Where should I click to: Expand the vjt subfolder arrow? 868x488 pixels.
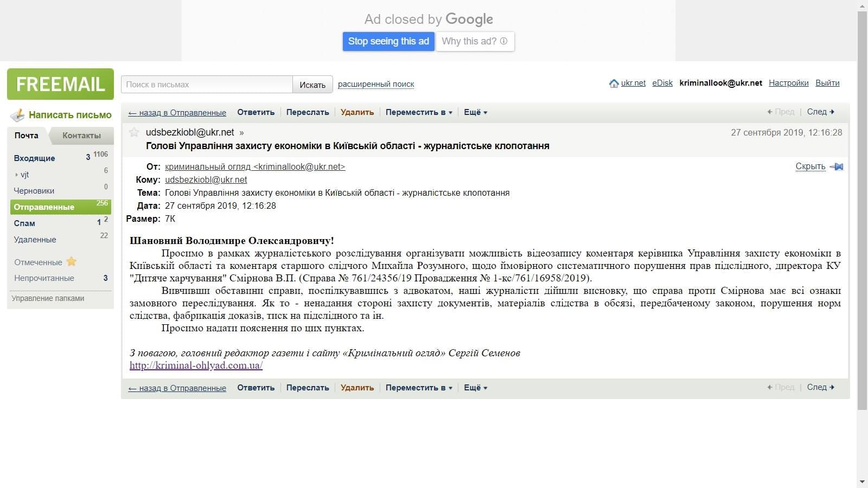[x=16, y=175]
